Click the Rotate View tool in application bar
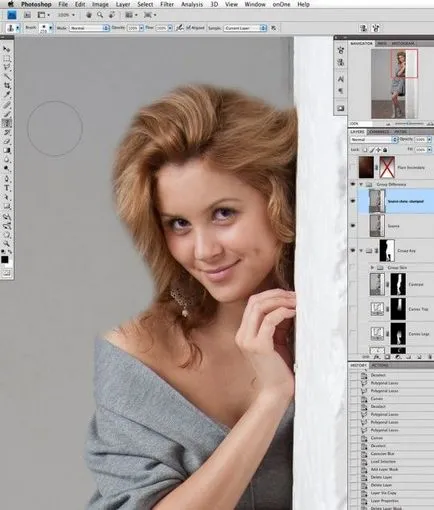The image size is (434, 510). [x=112, y=15]
